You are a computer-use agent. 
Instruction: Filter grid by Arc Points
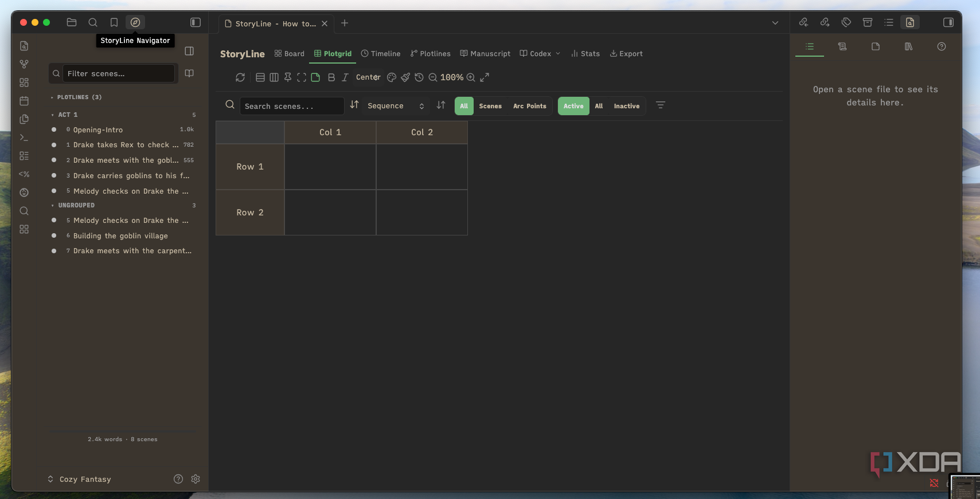(x=530, y=106)
